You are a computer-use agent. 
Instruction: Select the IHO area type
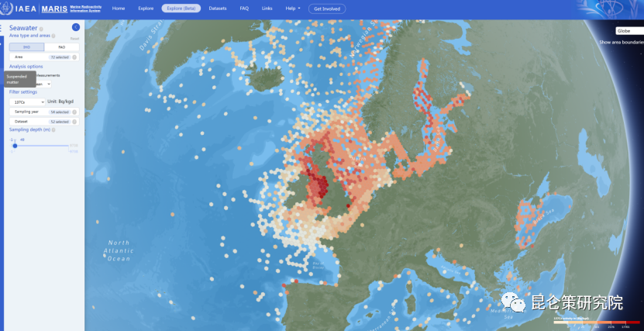[26, 47]
